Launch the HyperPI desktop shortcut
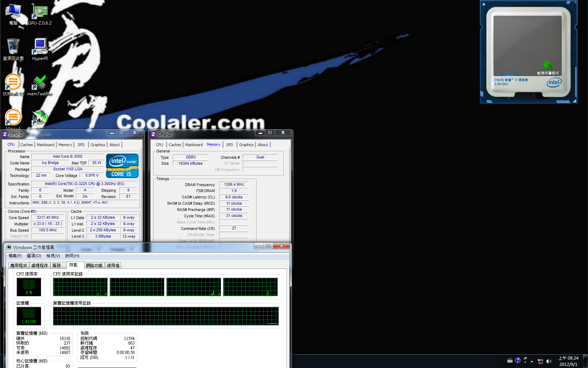Image resolution: width=588 pixels, height=368 pixels. click(40, 49)
